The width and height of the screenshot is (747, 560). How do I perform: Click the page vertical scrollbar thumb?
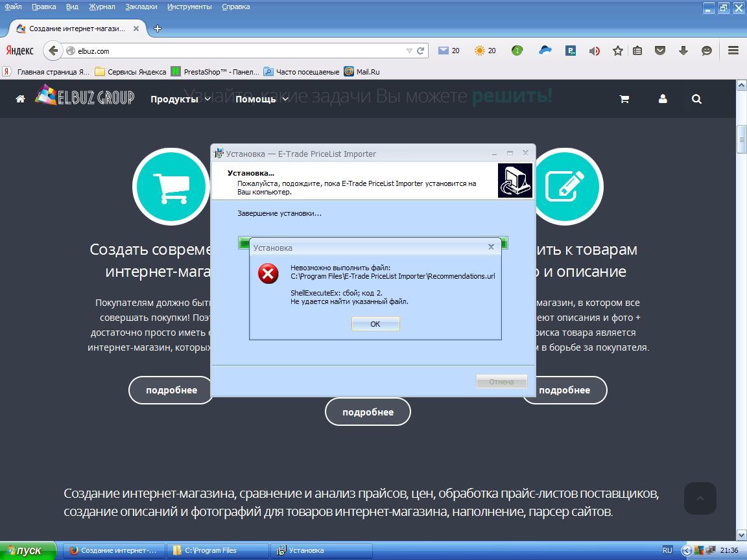tap(741, 139)
